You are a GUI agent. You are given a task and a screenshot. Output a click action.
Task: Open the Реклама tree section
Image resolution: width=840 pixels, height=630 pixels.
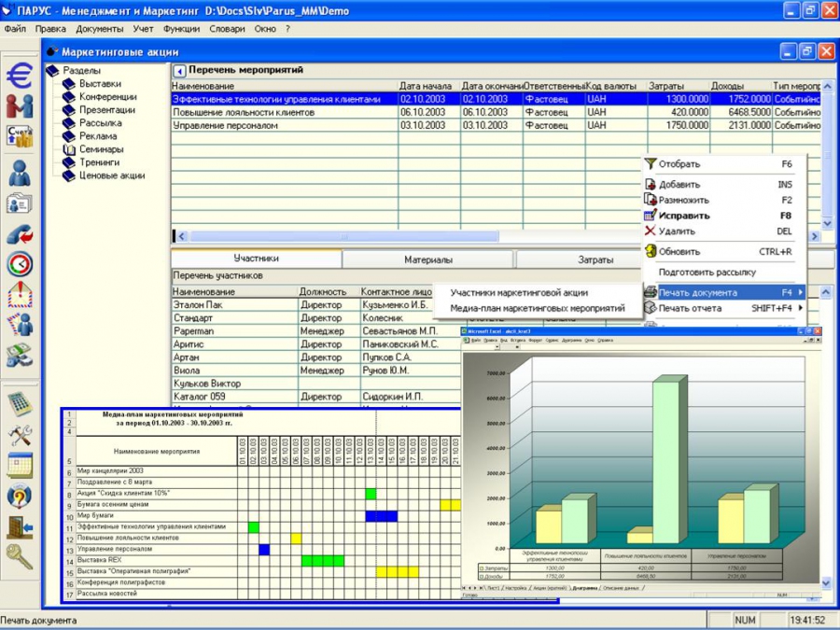(x=98, y=136)
